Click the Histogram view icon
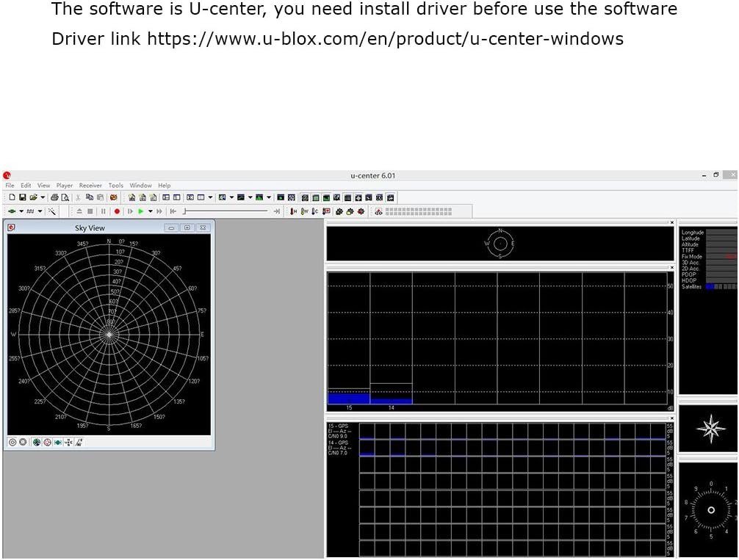The width and height of the screenshot is (739, 560). click(x=259, y=197)
